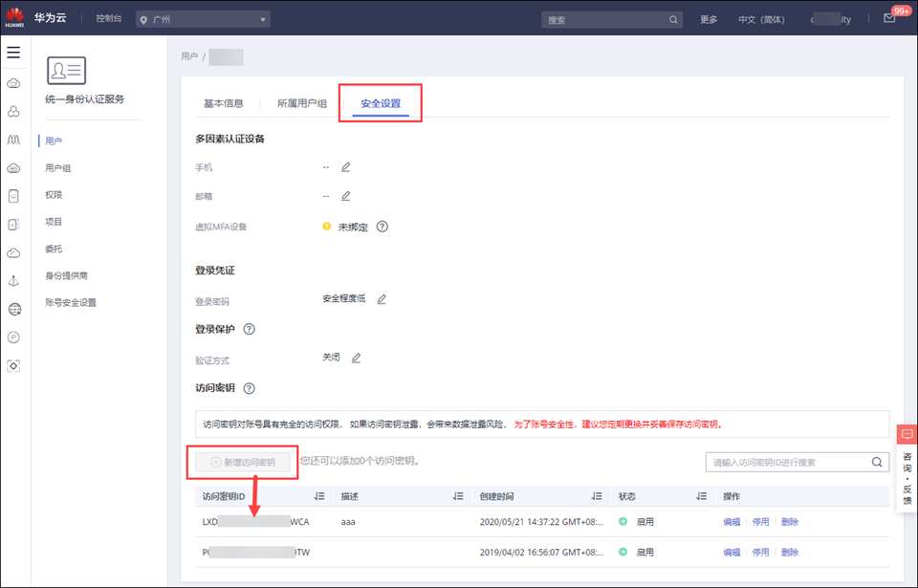918x588 pixels.
Task: Open the mail notifications icon with 99+ badge
Action: pyautogui.click(x=889, y=19)
